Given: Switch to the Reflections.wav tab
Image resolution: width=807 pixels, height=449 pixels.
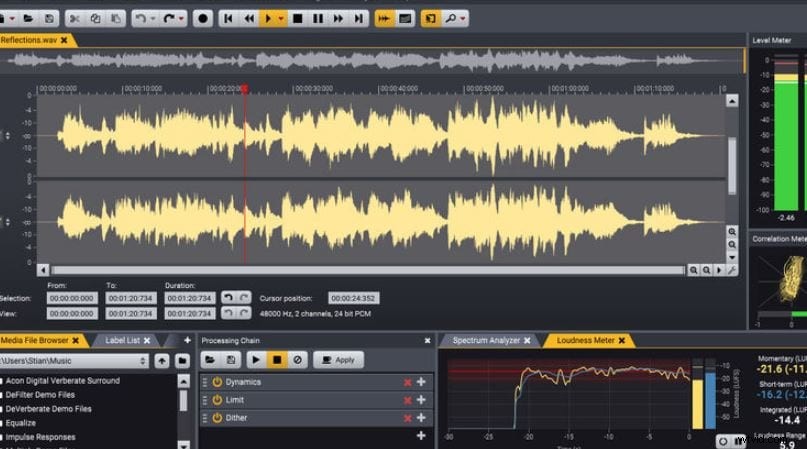Looking at the screenshot, I should pos(29,40).
